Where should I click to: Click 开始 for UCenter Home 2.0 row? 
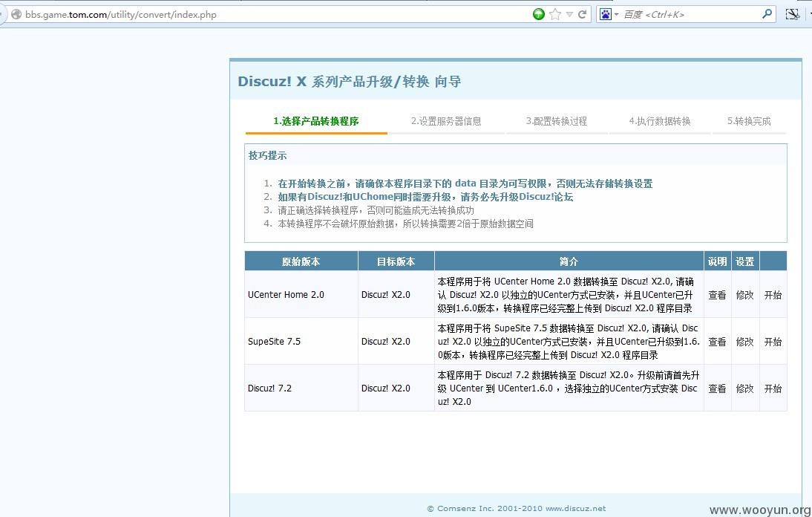click(x=773, y=295)
